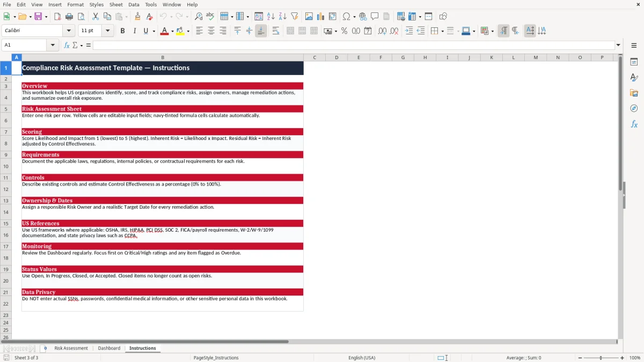Expand the formula bar dropdown arrow
Screen dimensions: 644x362
pos(618,45)
